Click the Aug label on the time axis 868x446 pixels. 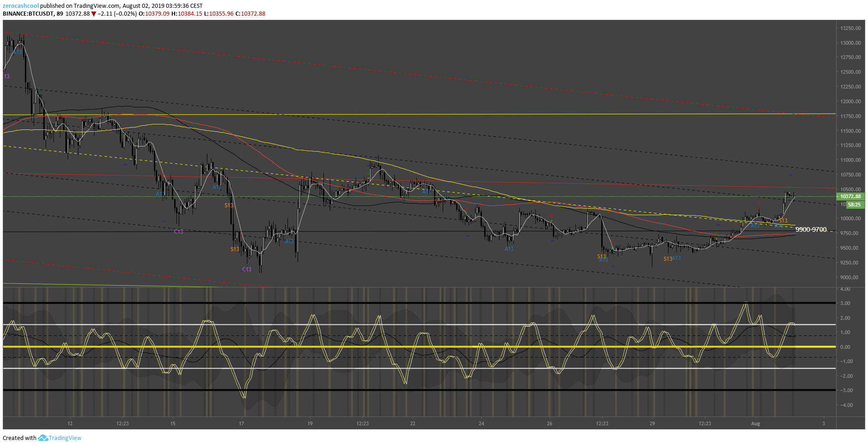click(x=756, y=423)
